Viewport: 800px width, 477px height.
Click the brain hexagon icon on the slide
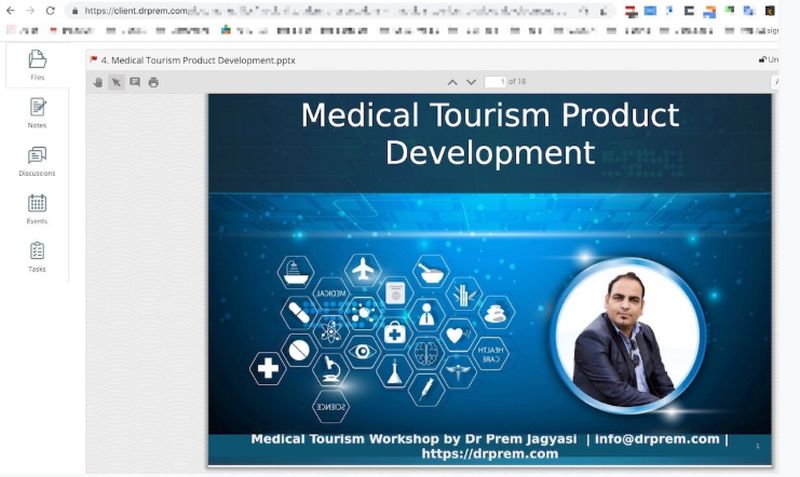(426, 353)
